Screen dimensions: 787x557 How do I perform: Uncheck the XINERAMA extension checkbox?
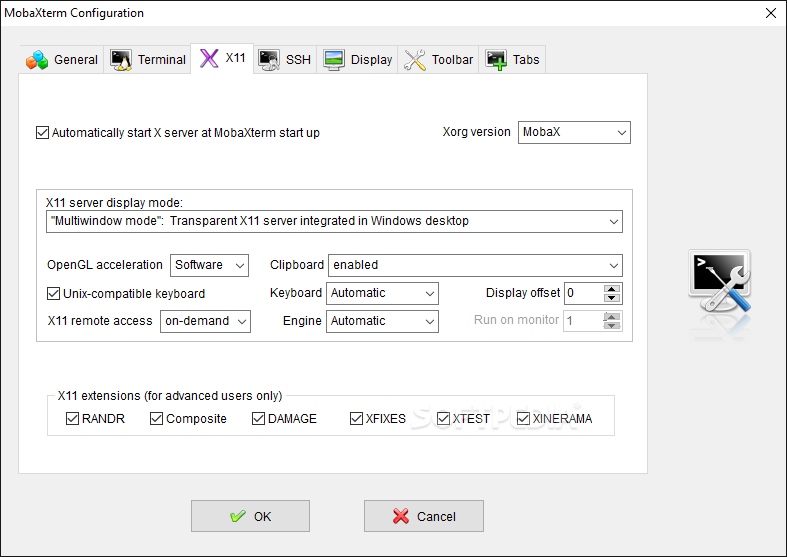(523, 419)
